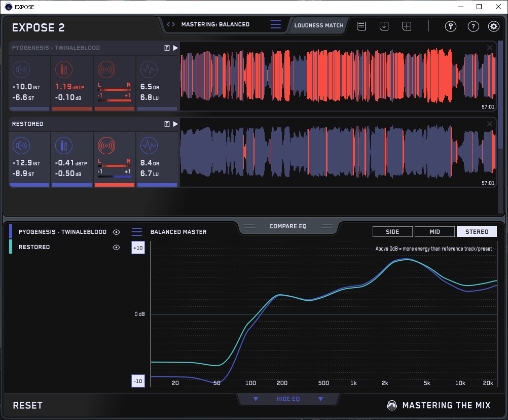The height and width of the screenshot is (420, 508).
Task: Click the F icon on Pyogenesis track header
Action: pos(167,48)
